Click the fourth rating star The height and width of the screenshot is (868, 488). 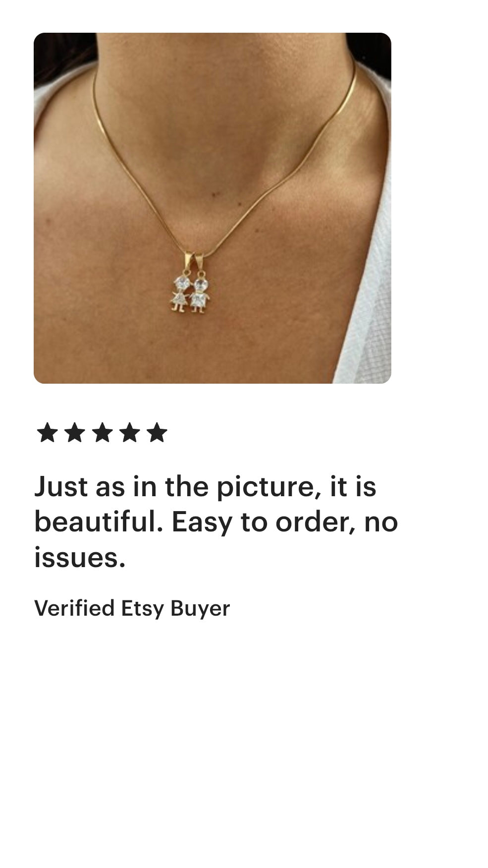point(129,432)
